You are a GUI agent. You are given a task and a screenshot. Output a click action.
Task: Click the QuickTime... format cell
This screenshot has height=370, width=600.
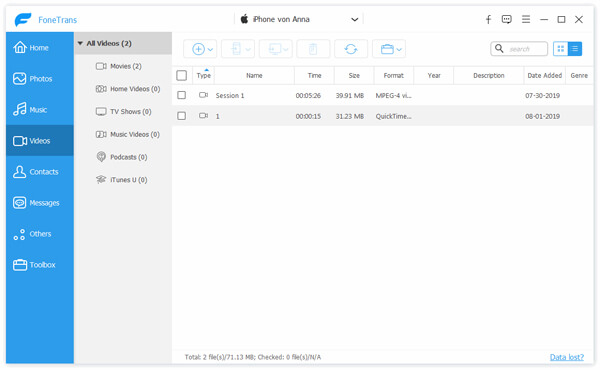click(393, 116)
